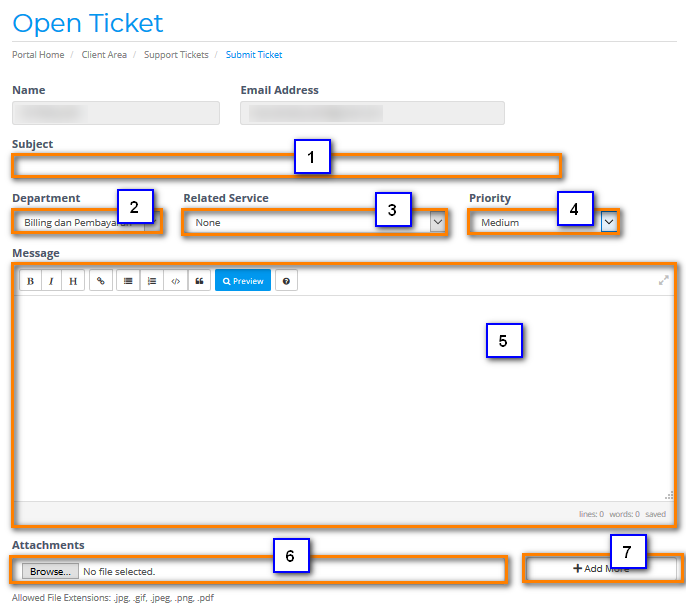
Task: Insert a heading with the H button
Action: pyautogui.click(x=73, y=281)
